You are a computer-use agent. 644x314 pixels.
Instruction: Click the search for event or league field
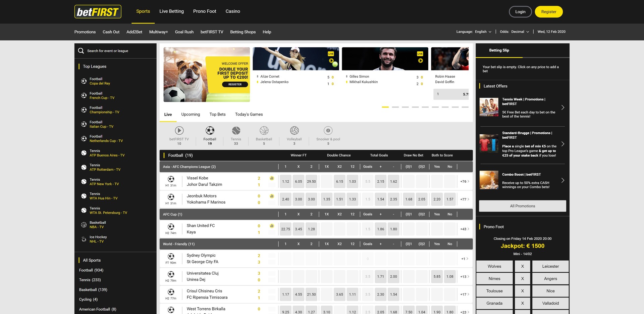pos(115,51)
